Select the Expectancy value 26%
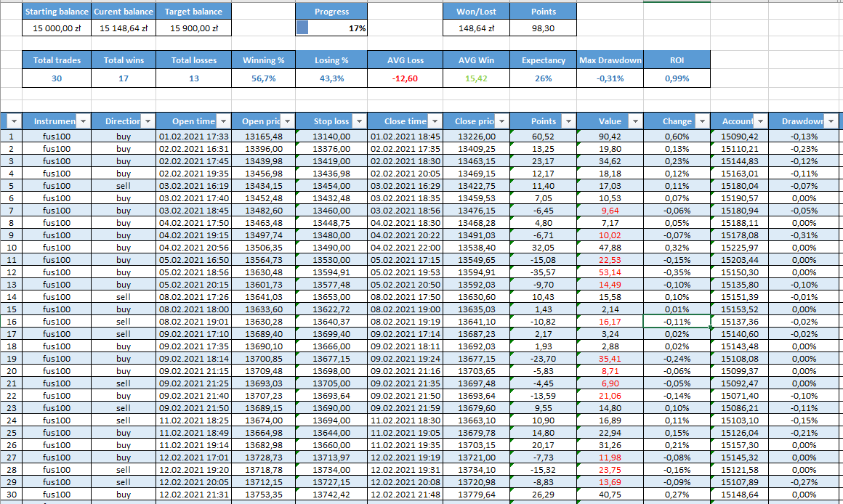The width and height of the screenshot is (843, 504). tap(543, 78)
